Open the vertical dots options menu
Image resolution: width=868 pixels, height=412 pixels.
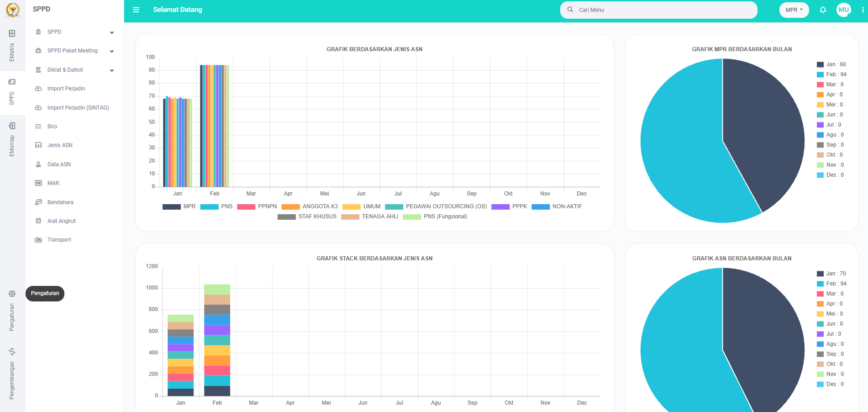pyautogui.click(x=863, y=10)
